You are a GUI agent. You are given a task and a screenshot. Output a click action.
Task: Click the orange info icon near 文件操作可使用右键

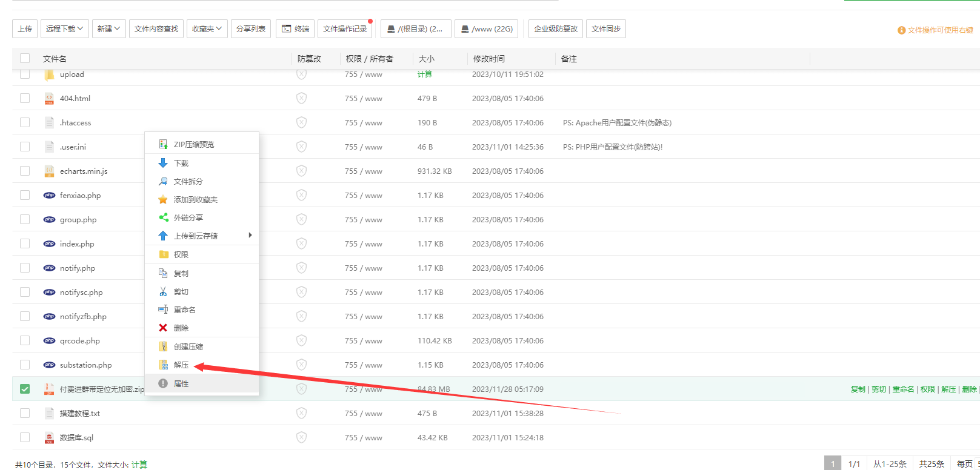[x=901, y=30]
